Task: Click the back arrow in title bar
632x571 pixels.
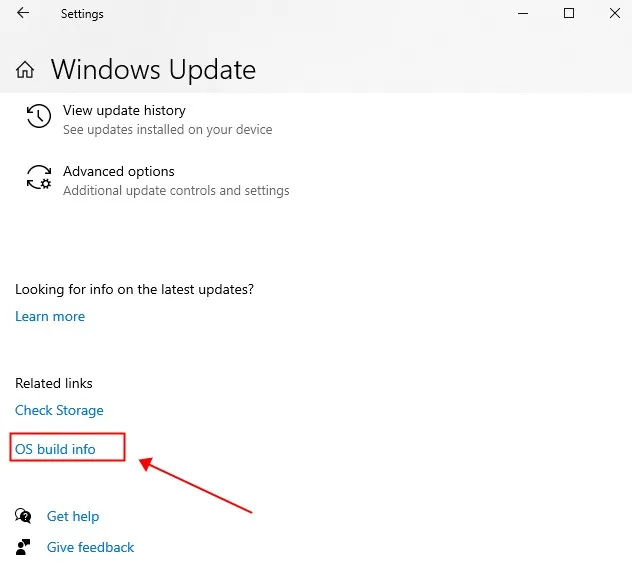Action: pyautogui.click(x=23, y=14)
